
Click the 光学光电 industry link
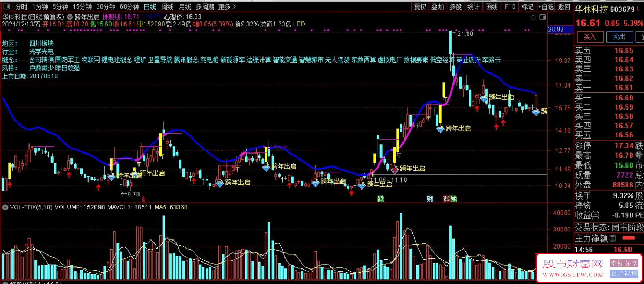click(41, 52)
